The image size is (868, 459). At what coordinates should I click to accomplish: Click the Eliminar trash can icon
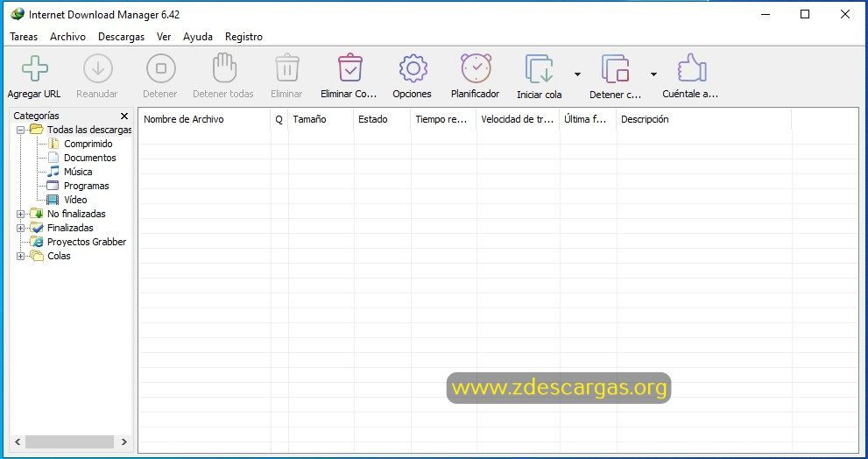click(x=287, y=68)
